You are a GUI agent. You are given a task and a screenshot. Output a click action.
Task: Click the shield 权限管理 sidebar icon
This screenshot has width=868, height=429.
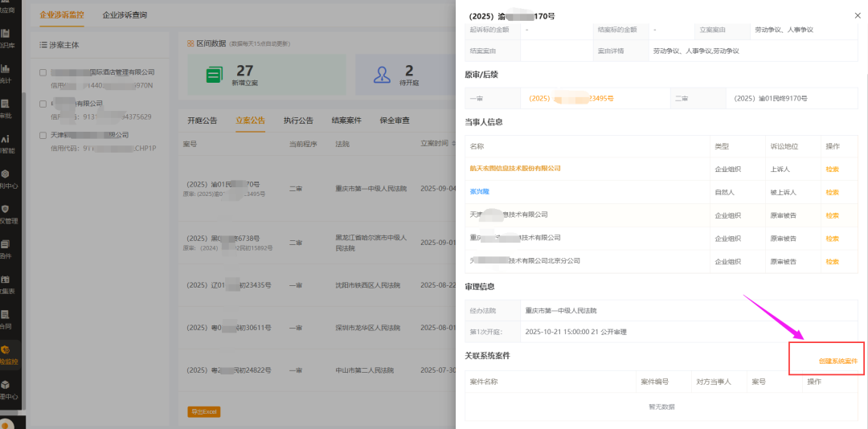(x=5, y=209)
